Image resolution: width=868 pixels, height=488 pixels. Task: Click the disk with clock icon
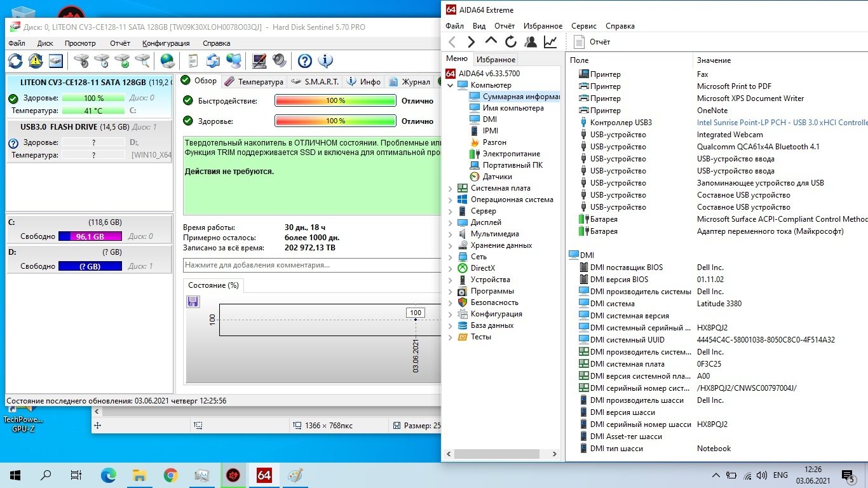(x=102, y=60)
